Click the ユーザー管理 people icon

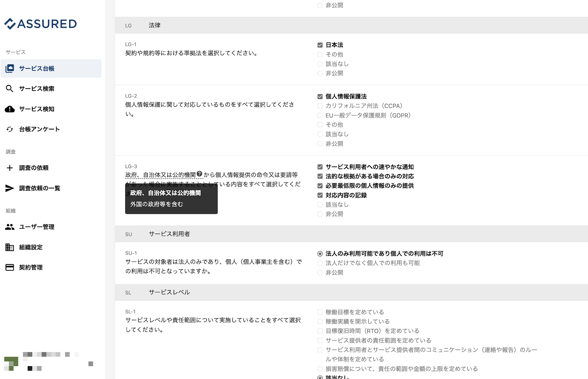(10, 227)
